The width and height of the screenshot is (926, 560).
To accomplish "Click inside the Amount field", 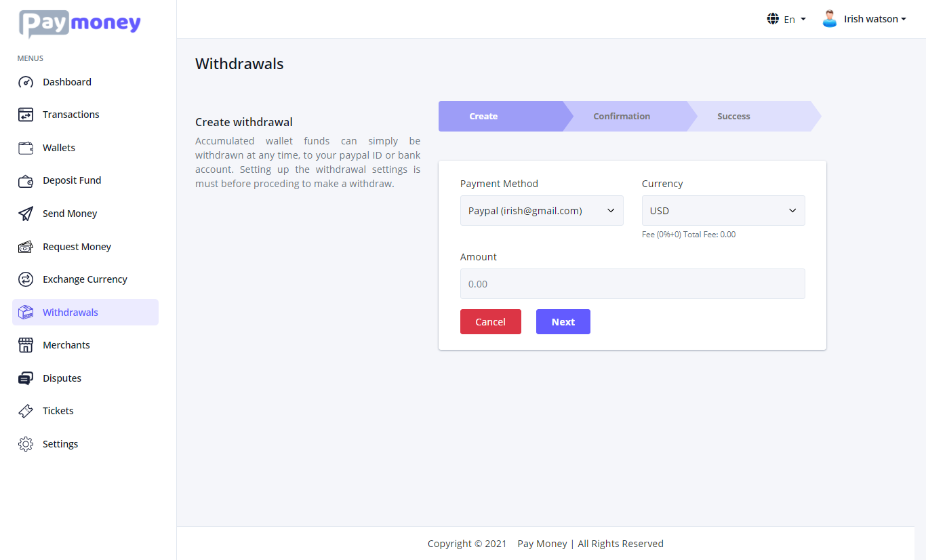I will click(632, 283).
